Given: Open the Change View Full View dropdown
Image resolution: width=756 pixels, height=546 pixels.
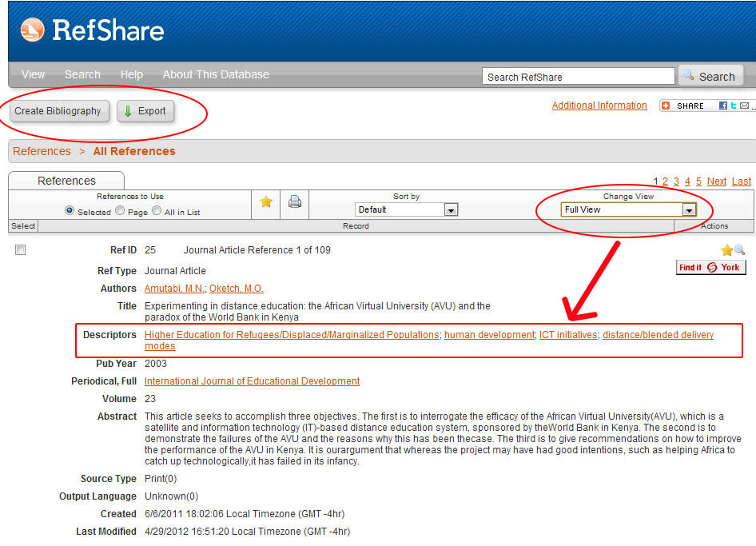Looking at the screenshot, I should click(x=628, y=209).
